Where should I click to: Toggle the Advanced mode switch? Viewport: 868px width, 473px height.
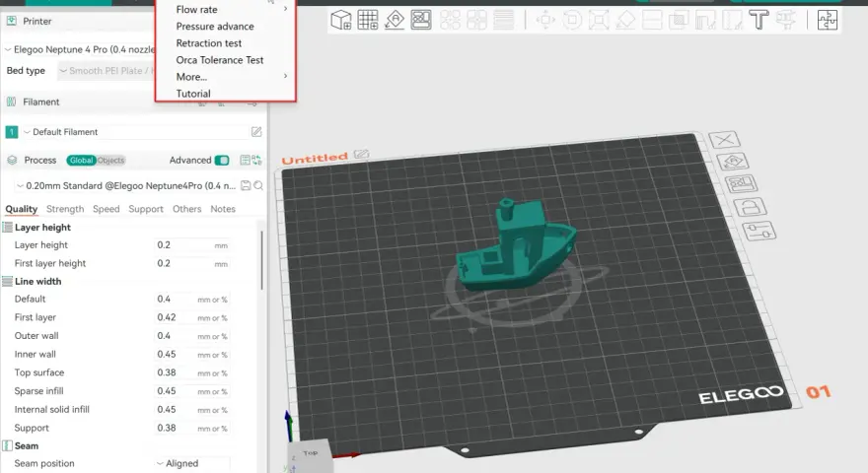tap(222, 160)
